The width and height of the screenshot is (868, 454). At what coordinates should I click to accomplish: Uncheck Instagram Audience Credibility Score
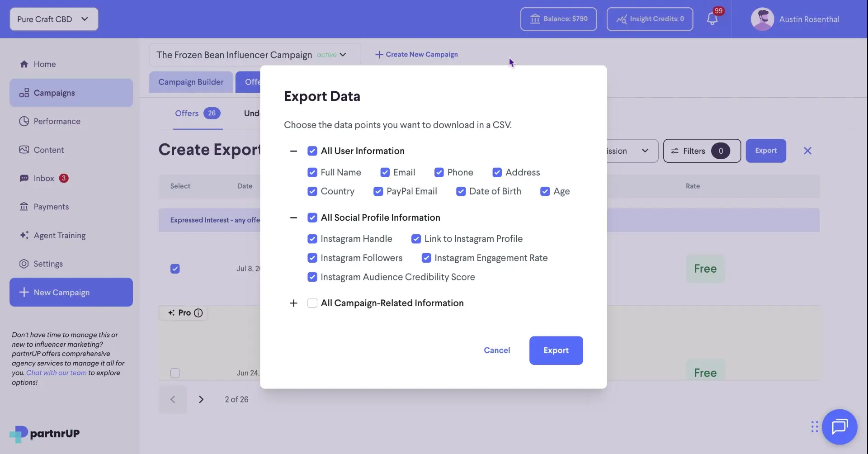click(312, 277)
